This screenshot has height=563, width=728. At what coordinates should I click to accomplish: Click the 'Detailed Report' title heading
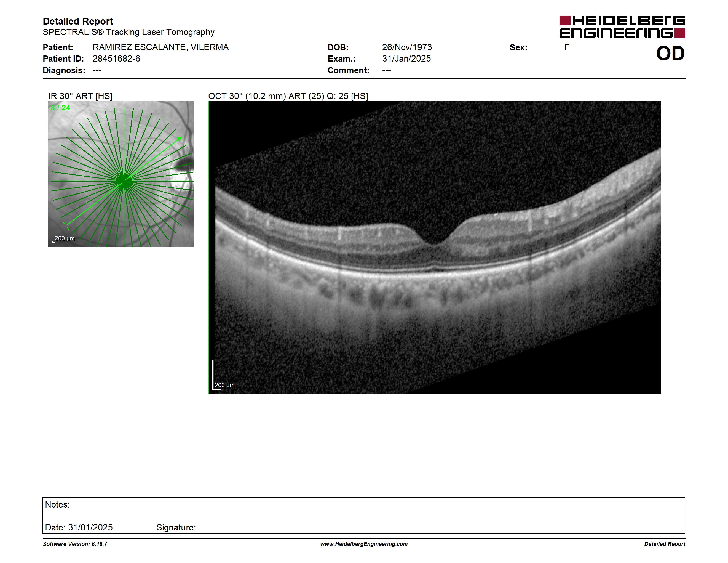point(78,21)
